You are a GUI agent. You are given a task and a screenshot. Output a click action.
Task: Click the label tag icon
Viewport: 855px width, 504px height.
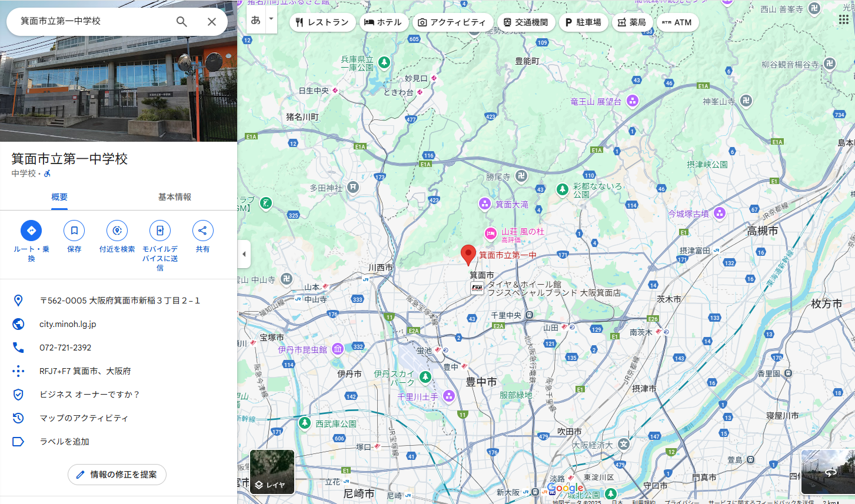(x=18, y=442)
